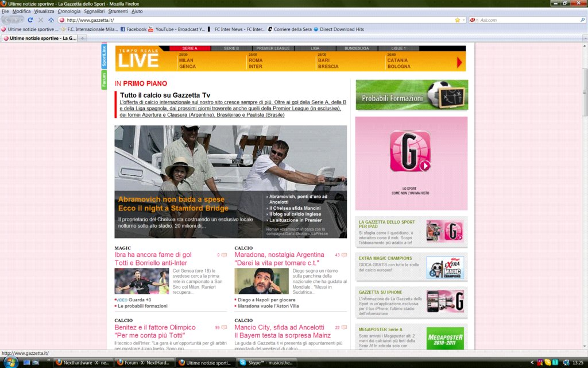Open the Visualizza menu
Image resolution: width=588 pixels, height=368 pixels.
point(44,11)
